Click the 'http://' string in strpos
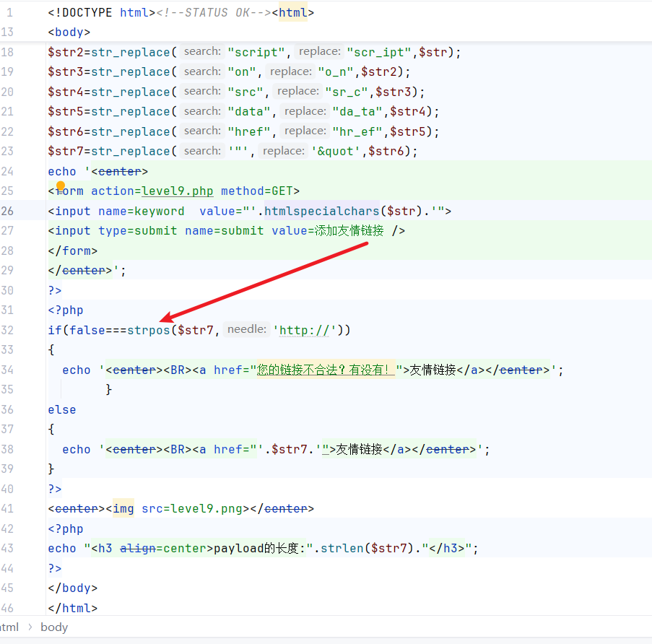This screenshot has width=652, height=644. pos(305,330)
